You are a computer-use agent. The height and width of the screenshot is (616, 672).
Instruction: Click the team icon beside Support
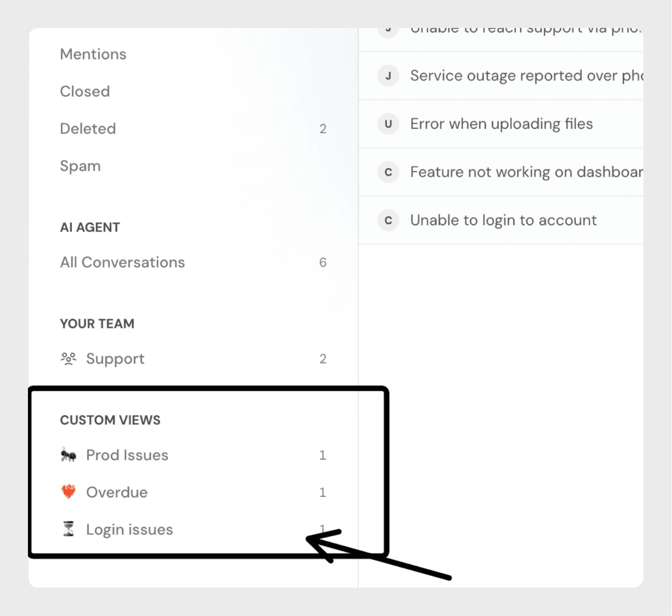click(68, 359)
